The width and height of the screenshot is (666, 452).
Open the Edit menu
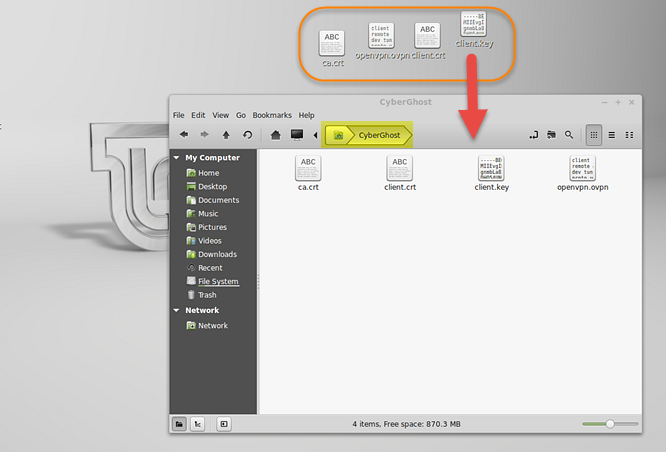pos(198,115)
